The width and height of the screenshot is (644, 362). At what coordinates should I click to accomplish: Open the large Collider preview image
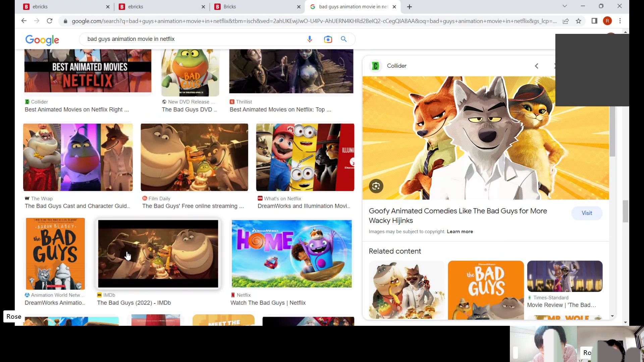(x=486, y=138)
